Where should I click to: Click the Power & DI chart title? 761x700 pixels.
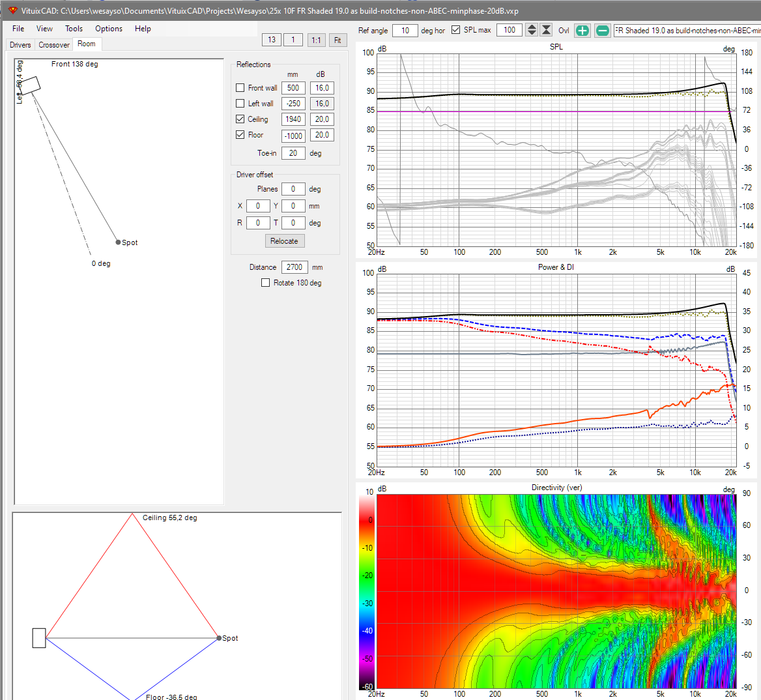556,267
